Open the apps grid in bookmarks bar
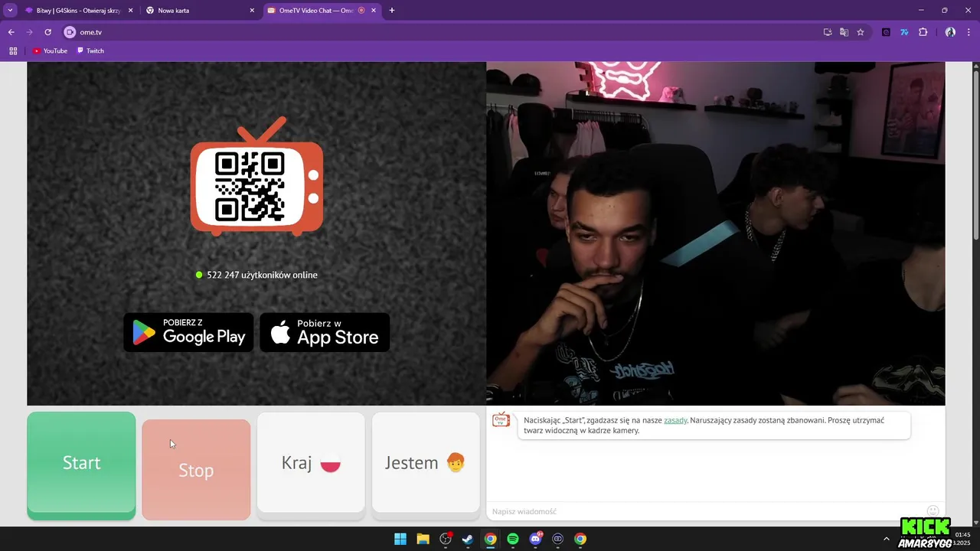The image size is (980, 551). click(13, 51)
